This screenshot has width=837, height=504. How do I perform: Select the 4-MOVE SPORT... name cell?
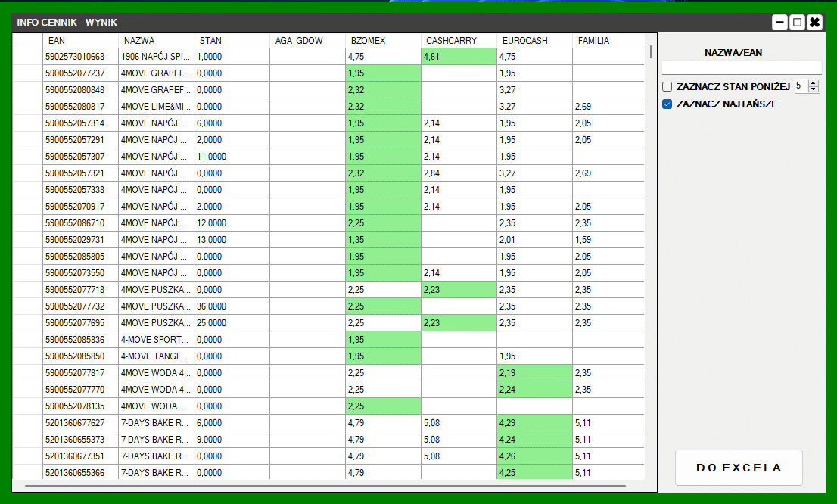tap(157, 340)
